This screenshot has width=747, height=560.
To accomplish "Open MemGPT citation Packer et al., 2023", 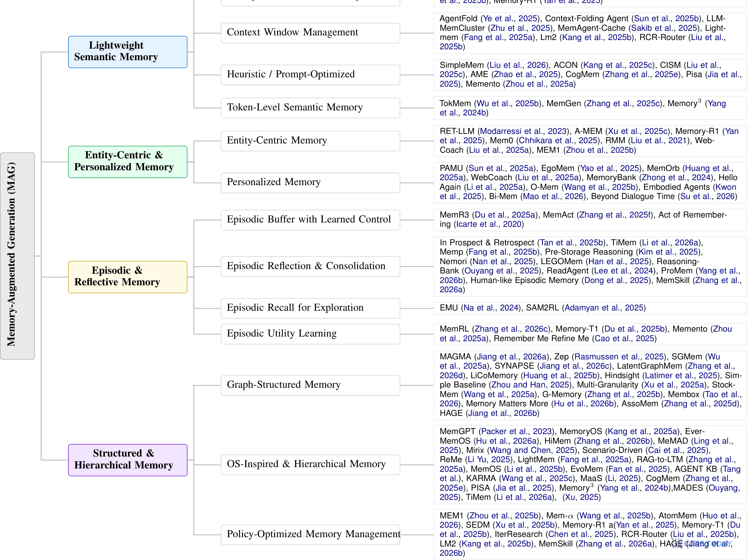I will click(x=516, y=431).
